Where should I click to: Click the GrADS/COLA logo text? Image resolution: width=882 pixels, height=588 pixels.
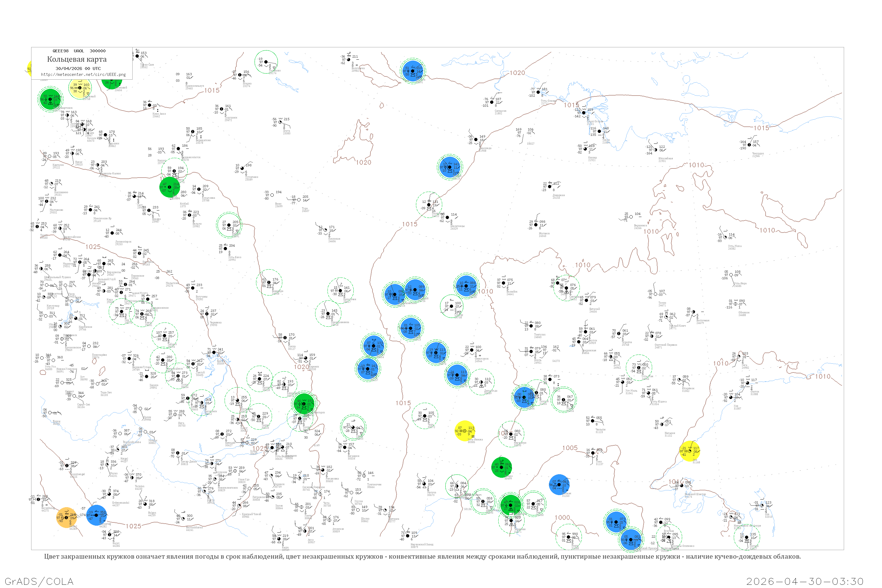pos(39,581)
